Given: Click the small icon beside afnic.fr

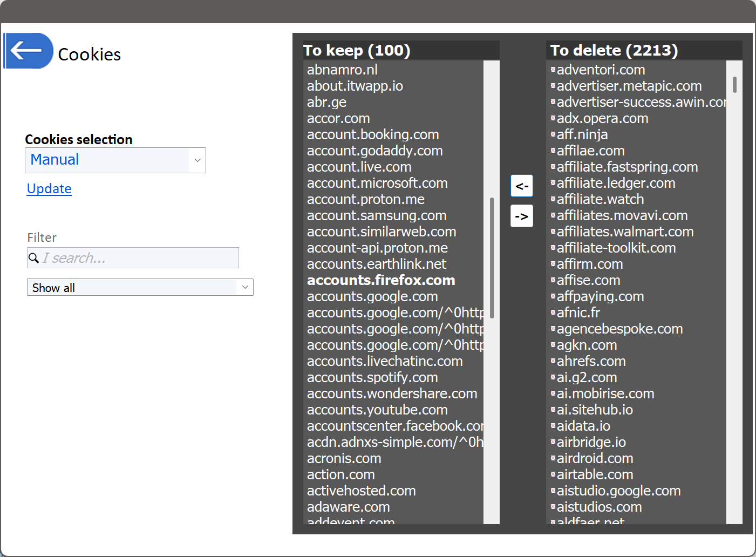Looking at the screenshot, I should pyautogui.click(x=553, y=313).
